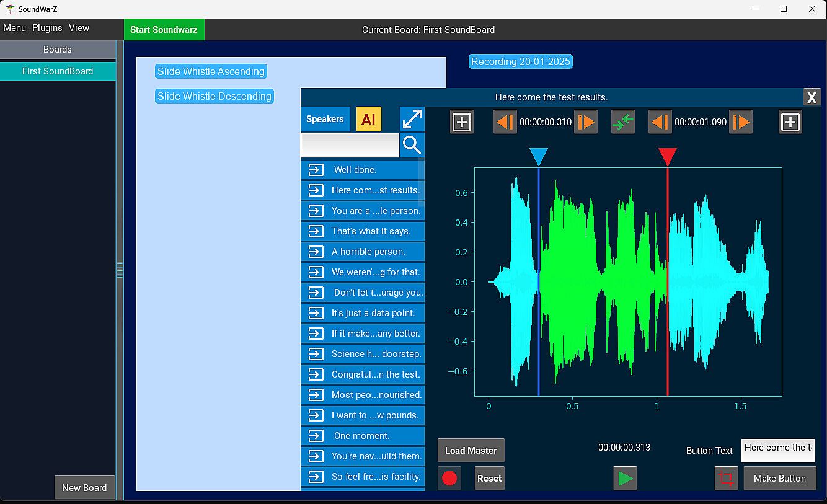Insert the "Well done." phrase arrow
The width and height of the screenshot is (827, 504).
pyautogui.click(x=316, y=170)
